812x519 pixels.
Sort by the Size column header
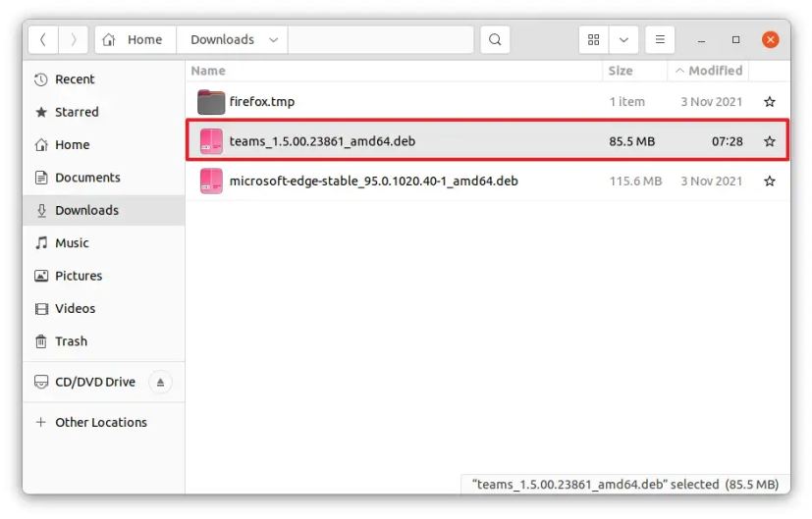click(x=634, y=71)
